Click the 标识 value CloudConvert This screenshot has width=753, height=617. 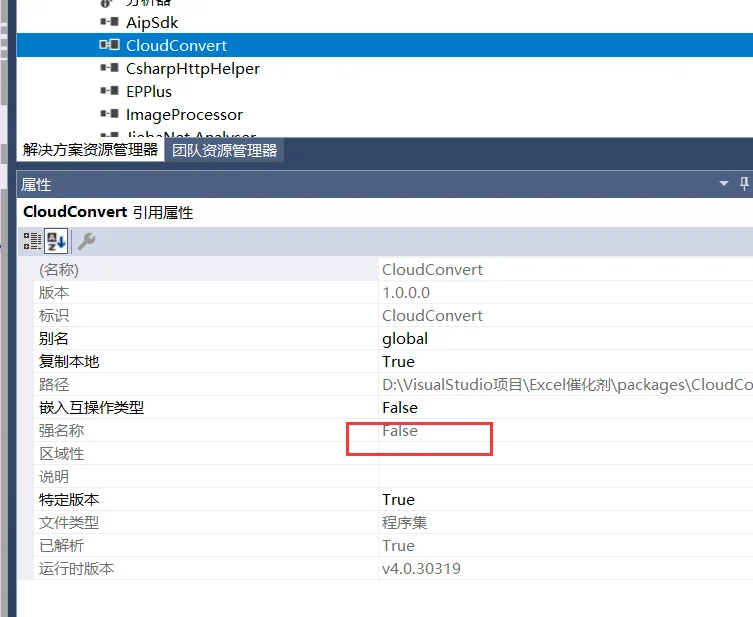coord(432,315)
